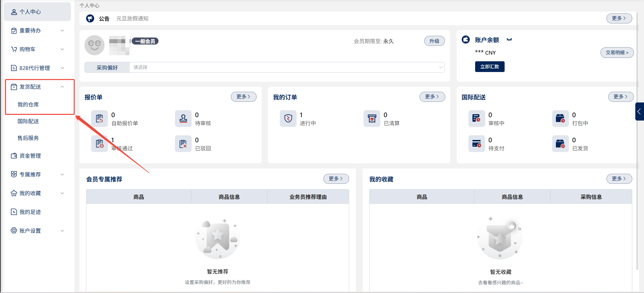Click 更多 in 会员专属推荐 panel
The image size is (644, 293).
tap(336, 179)
